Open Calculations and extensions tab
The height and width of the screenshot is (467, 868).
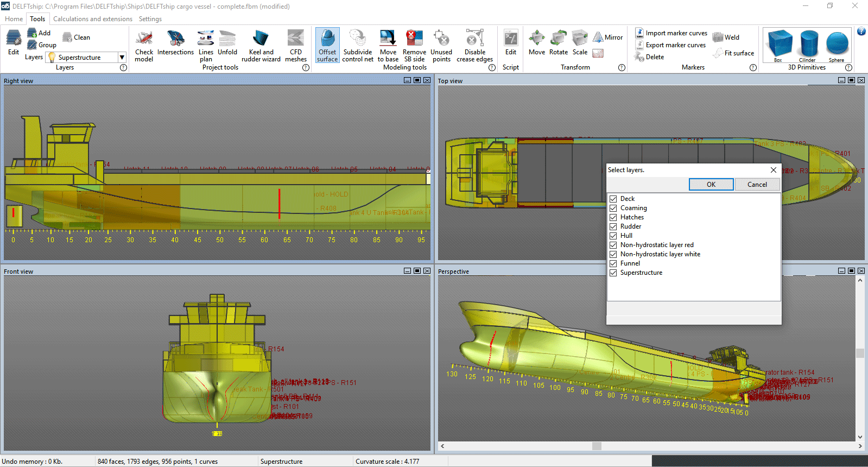click(93, 19)
